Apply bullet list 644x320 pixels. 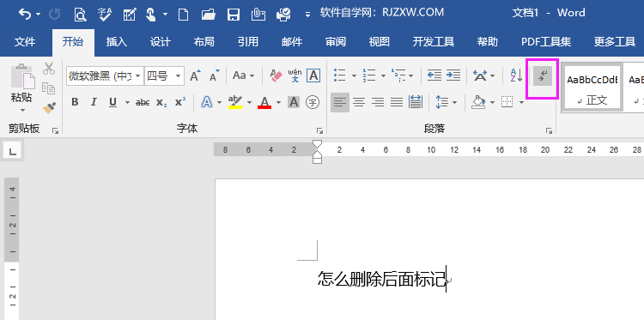coord(340,75)
